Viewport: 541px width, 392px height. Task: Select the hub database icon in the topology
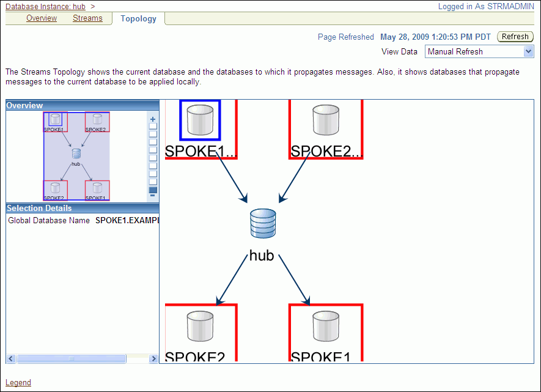click(263, 224)
